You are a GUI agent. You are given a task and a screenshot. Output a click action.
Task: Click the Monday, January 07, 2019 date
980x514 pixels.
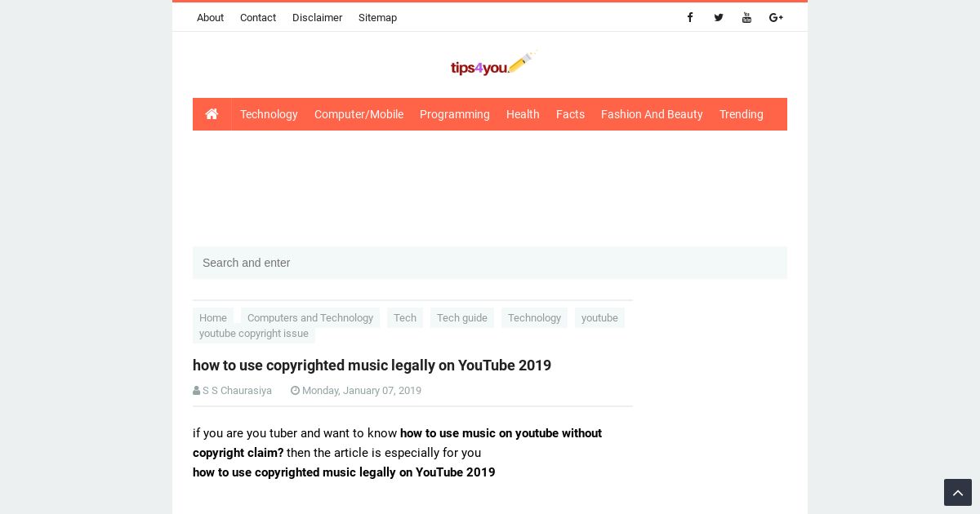pos(362,391)
